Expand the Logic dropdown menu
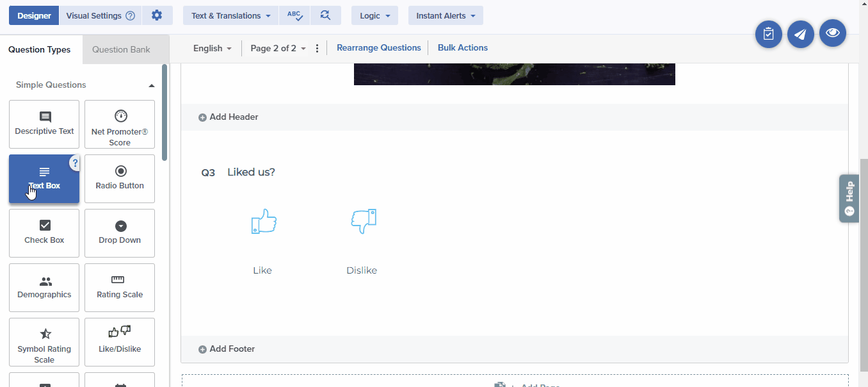The image size is (868, 387). [374, 15]
